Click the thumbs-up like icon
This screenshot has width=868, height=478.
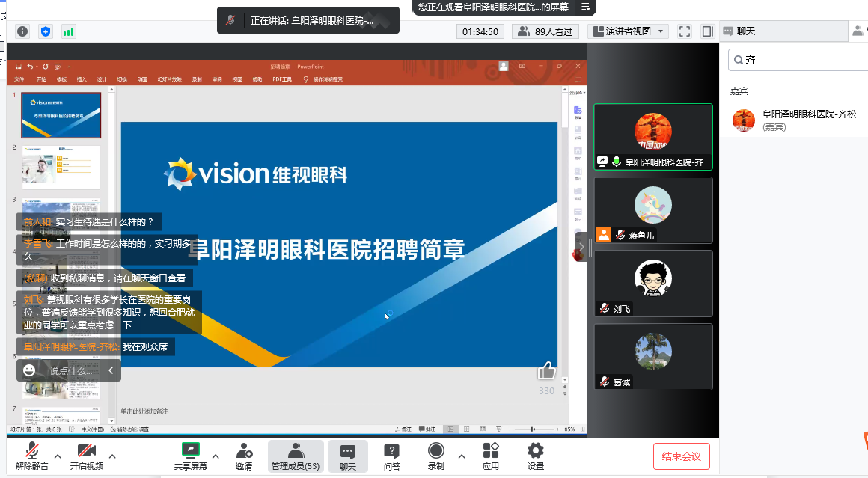pos(547,370)
